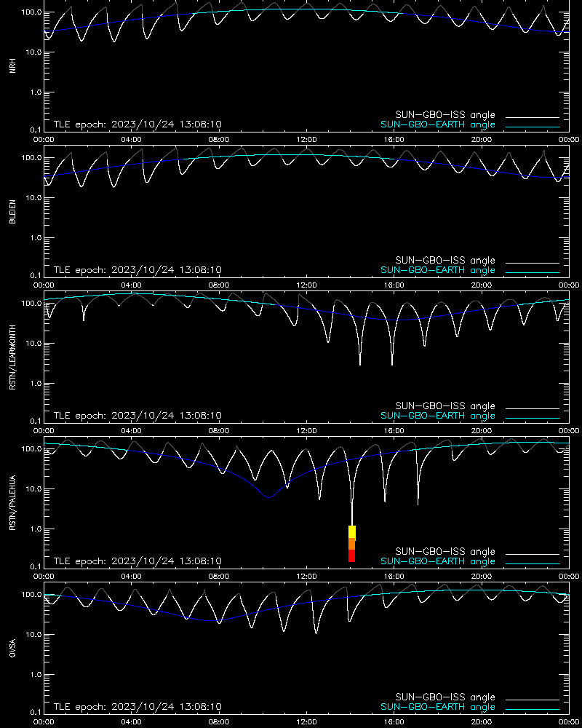Viewport: 582px width, 728px height.
Task: Click the 12:00 tick label below the RSTN/LEARMONTH panel
Action: coord(306,431)
